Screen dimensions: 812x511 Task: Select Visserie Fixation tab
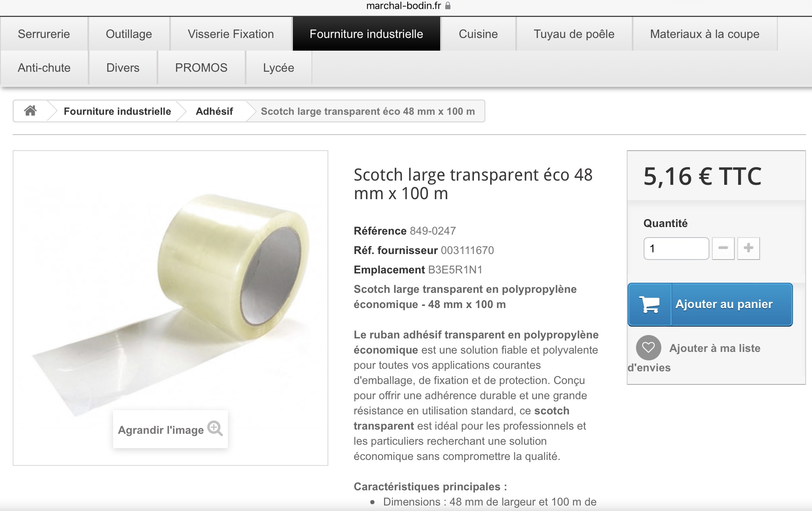231,34
